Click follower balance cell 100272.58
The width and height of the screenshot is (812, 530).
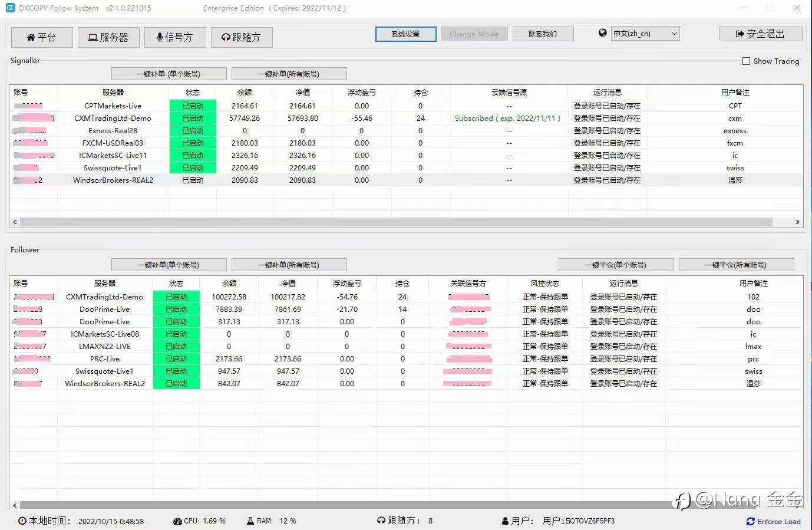(x=229, y=297)
